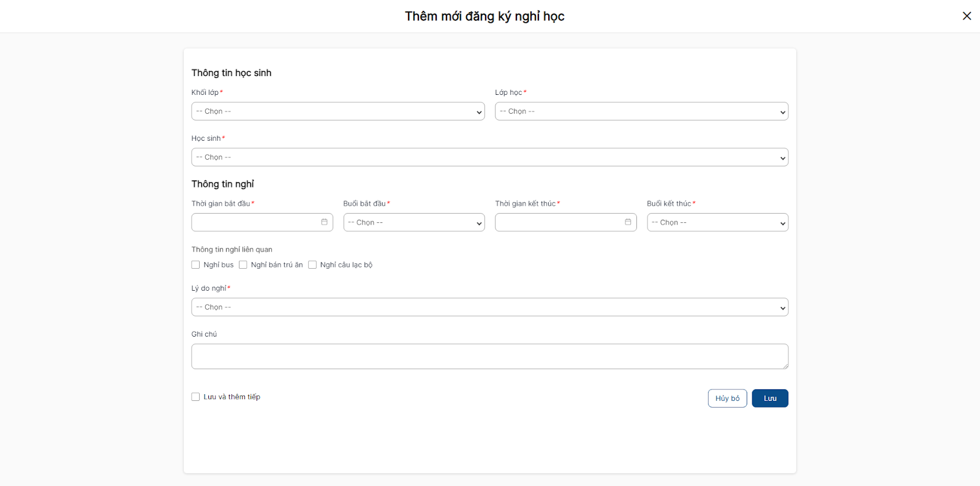Click the Hủy bỏ button

click(x=727, y=398)
